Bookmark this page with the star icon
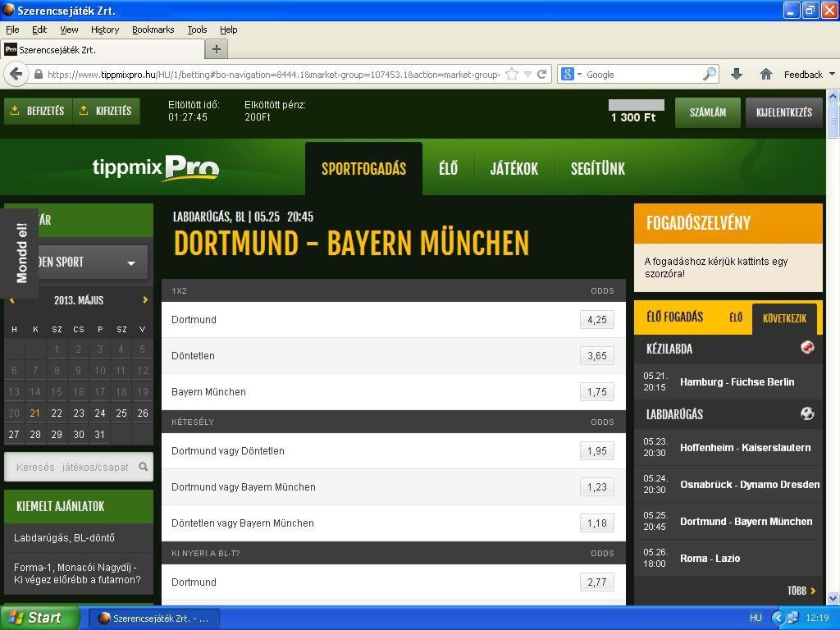This screenshot has width=840, height=630. (512, 74)
